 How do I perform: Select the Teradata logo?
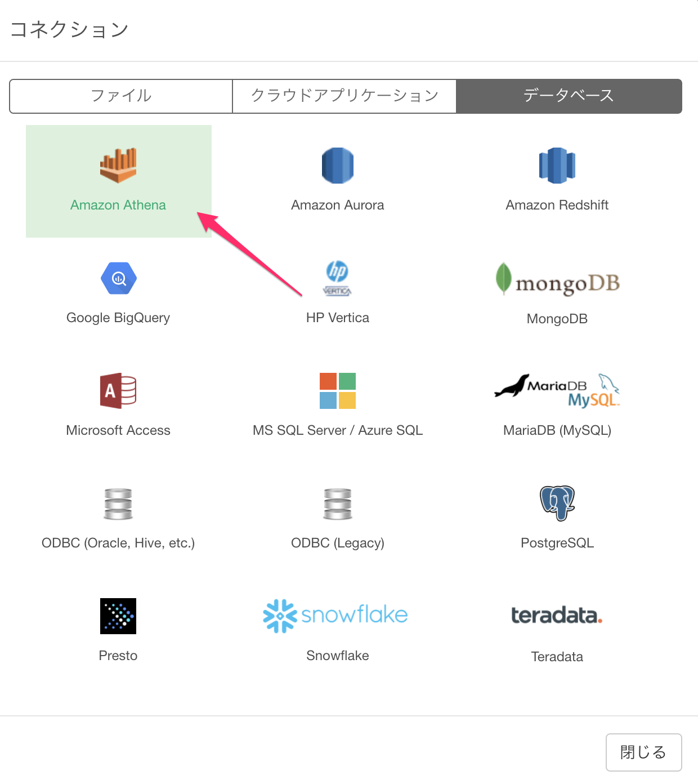[x=557, y=616]
